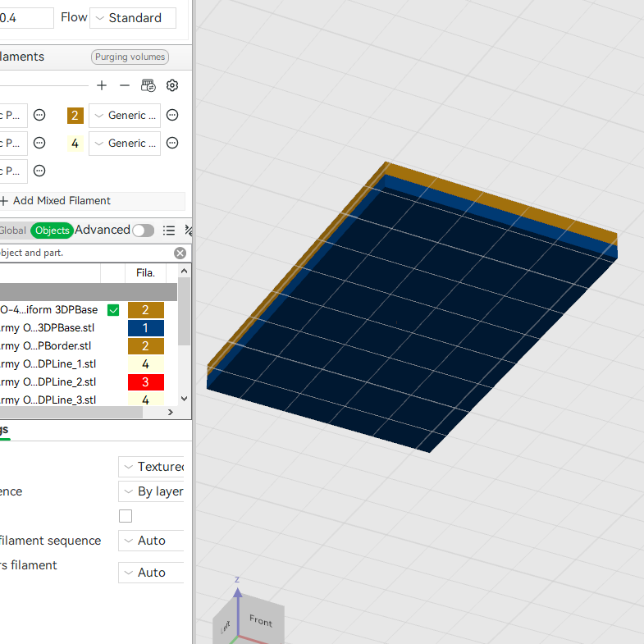Click the Purging volumes button
The image size is (644, 644).
pos(130,57)
